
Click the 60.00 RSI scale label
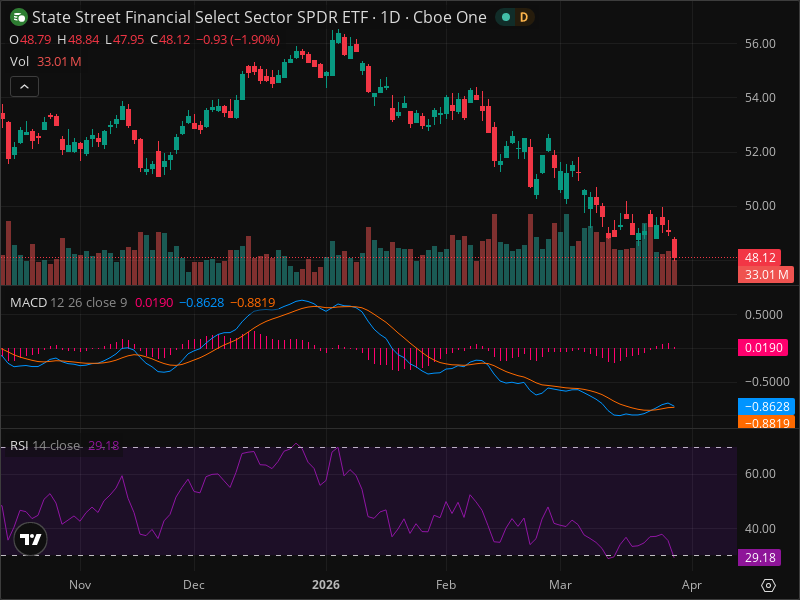click(760, 474)
